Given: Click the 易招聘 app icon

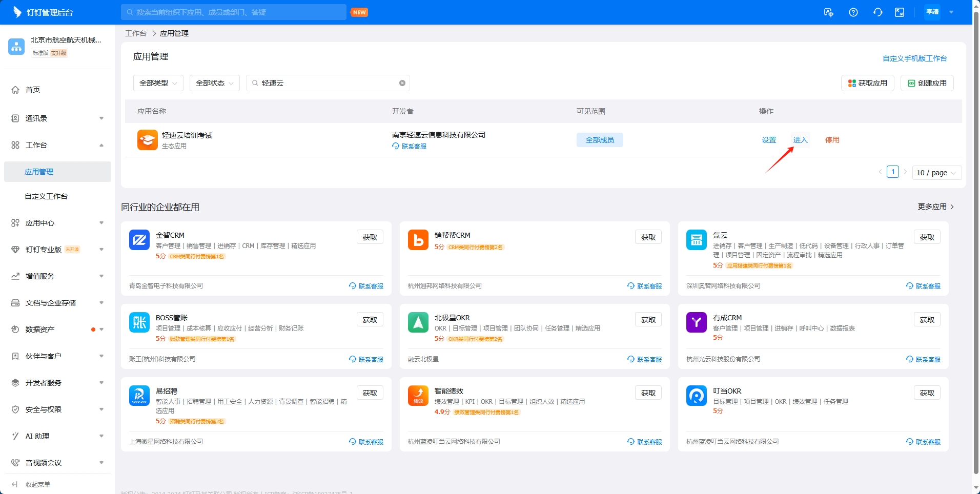Looking at the screenshot, I should (139, 396).
